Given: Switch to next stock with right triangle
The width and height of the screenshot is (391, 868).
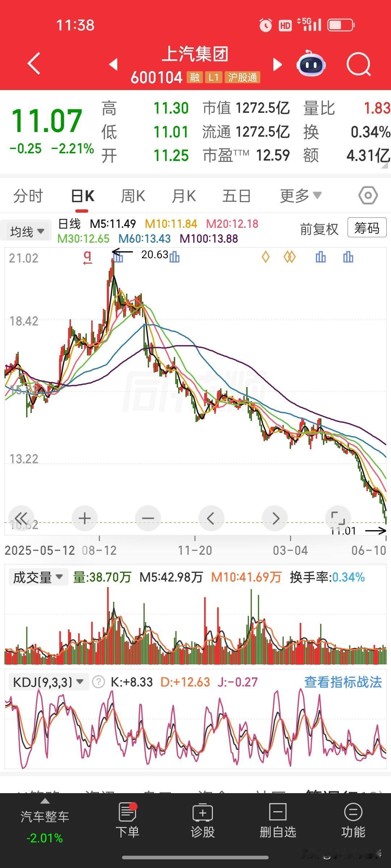Looking at the screenshot, I should point(277,64).
